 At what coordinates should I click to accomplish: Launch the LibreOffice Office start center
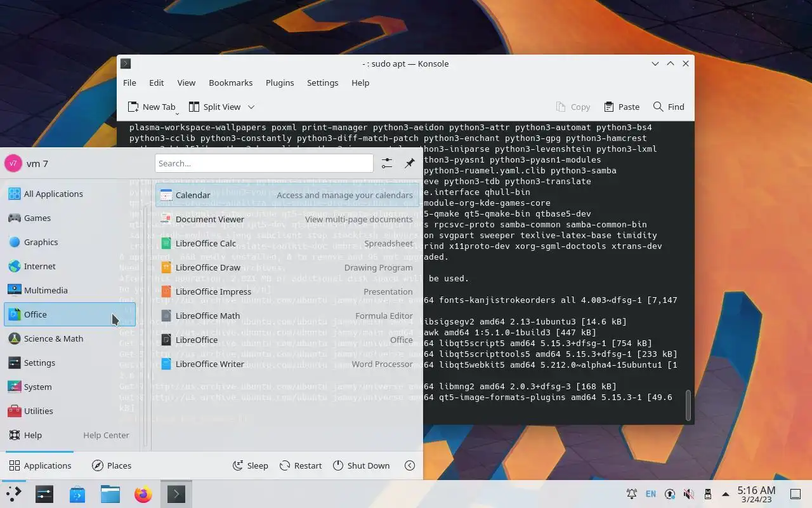[x=287, y=340]
